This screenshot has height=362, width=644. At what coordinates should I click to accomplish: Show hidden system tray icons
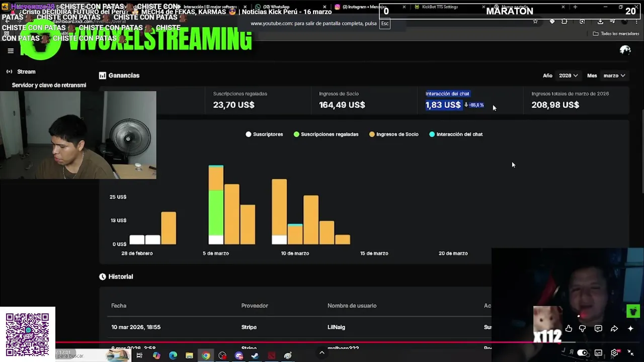coord(322,353)
